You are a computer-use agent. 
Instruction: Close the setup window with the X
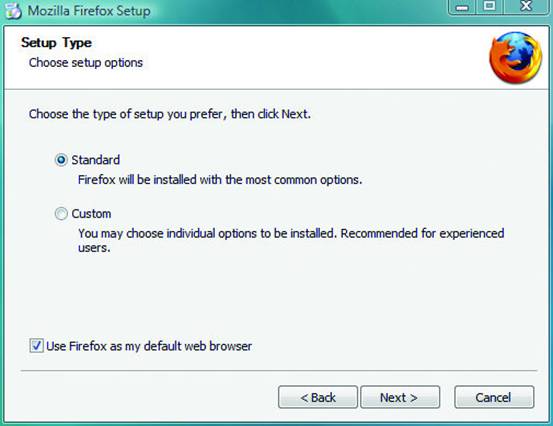(526, 7)
